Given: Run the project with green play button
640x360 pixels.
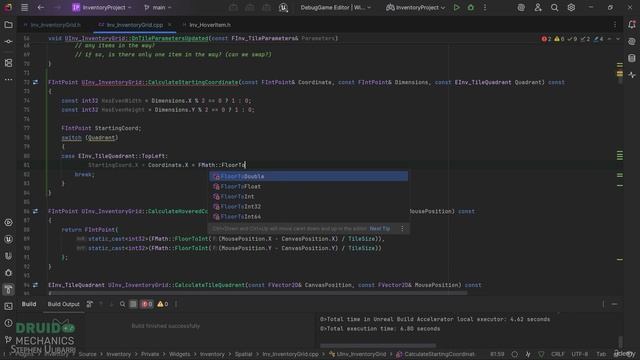Looking at the screenshot, I should coord(456,7).
